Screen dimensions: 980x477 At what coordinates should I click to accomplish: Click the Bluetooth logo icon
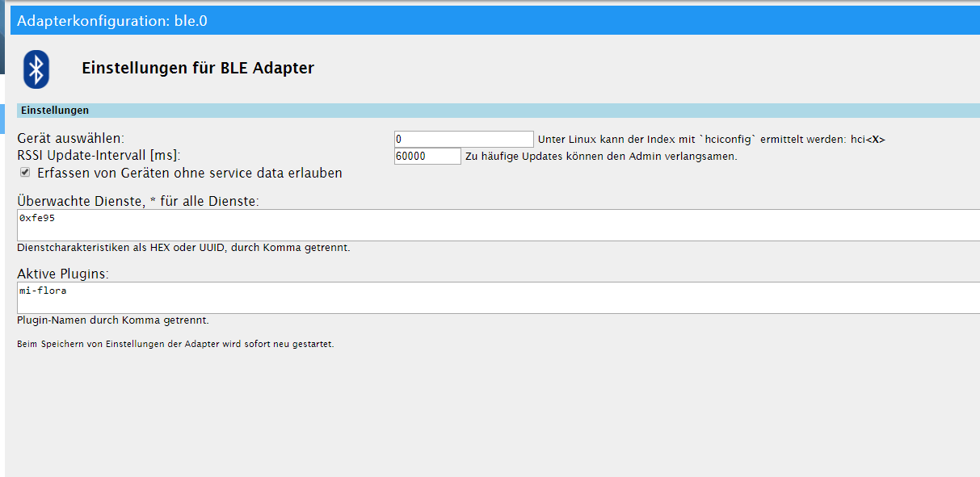coord(36,69)
